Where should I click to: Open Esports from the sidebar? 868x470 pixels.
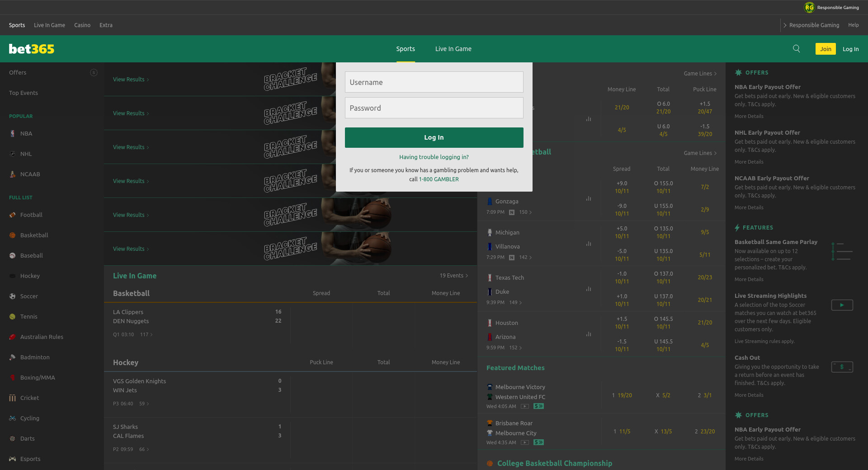coord(30,459)
